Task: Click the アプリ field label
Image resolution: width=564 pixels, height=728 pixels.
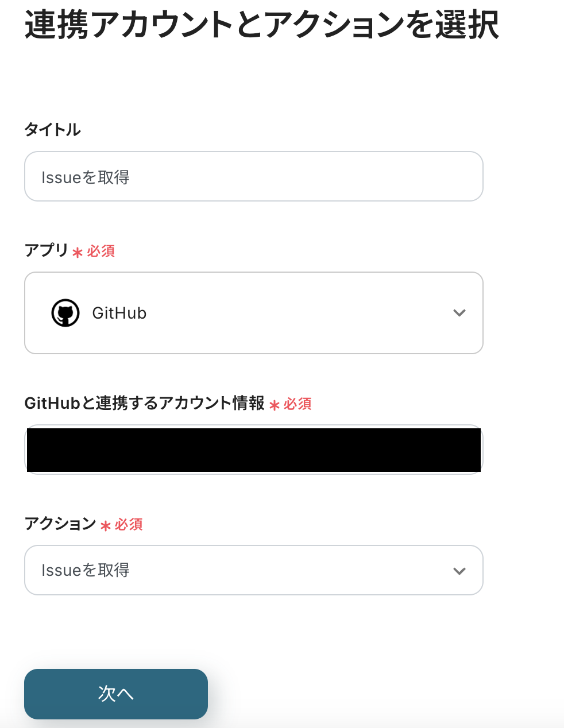Action: (47, 250)
